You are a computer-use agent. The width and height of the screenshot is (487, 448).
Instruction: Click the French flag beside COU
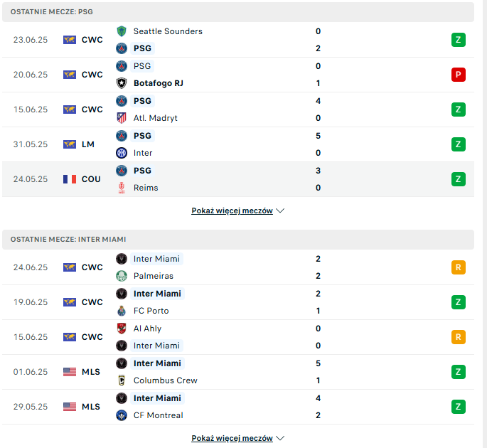tap(70, 179)
